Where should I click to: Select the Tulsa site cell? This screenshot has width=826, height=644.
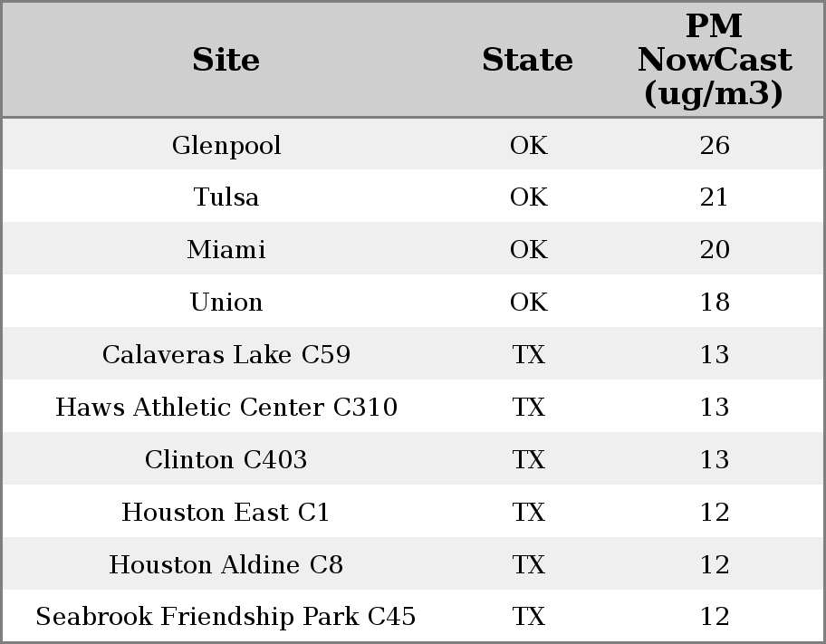point(226,197)
